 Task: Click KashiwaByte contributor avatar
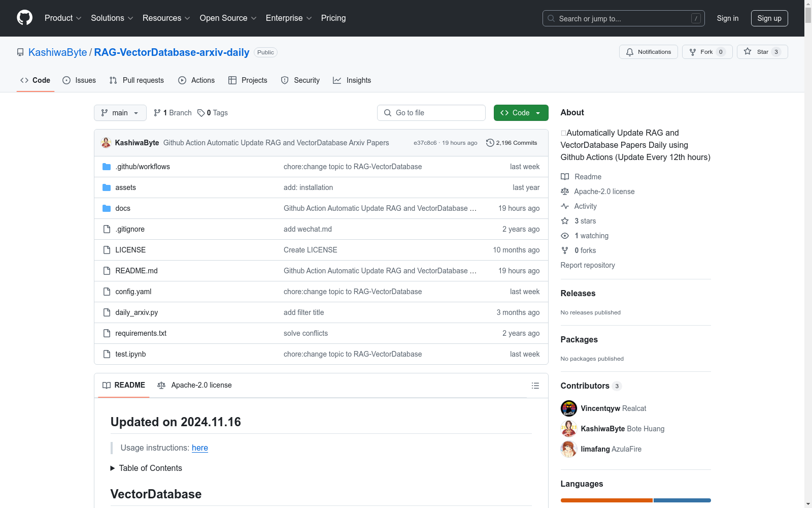coord(569,429)
